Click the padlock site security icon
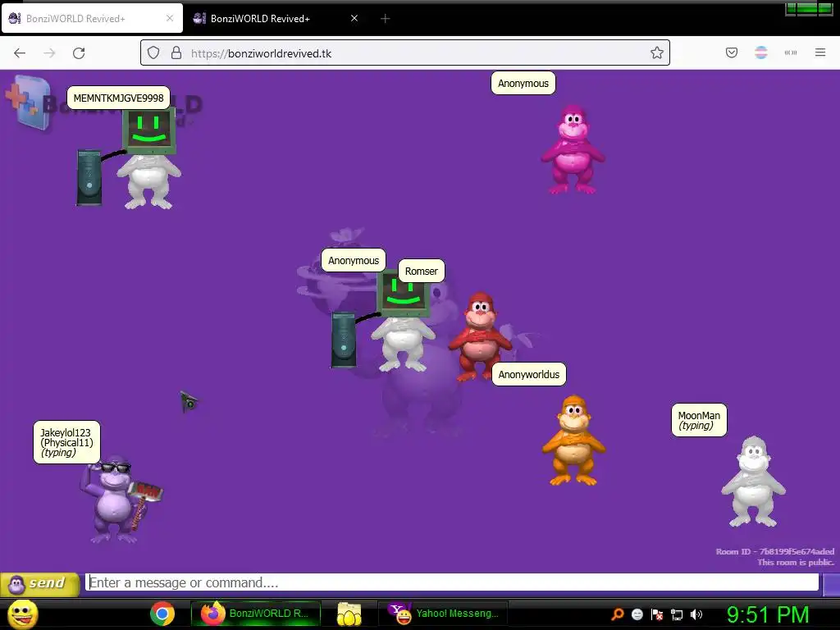This screenshot has height=630, width=840. [176, 53]
